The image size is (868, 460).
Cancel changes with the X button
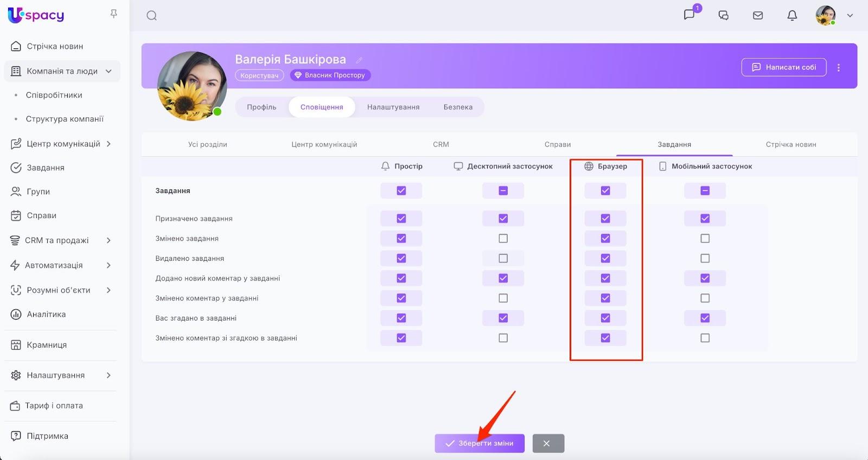click(548, 443)
